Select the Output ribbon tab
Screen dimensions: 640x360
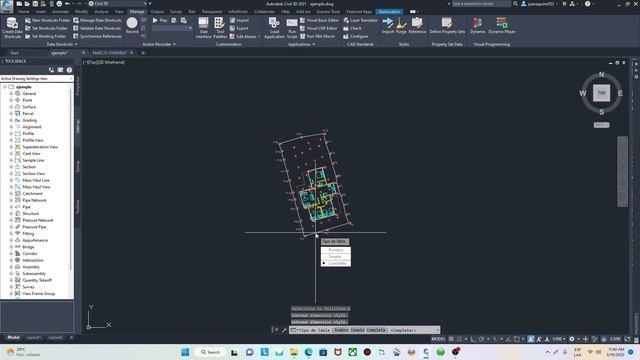click(157, 12)
